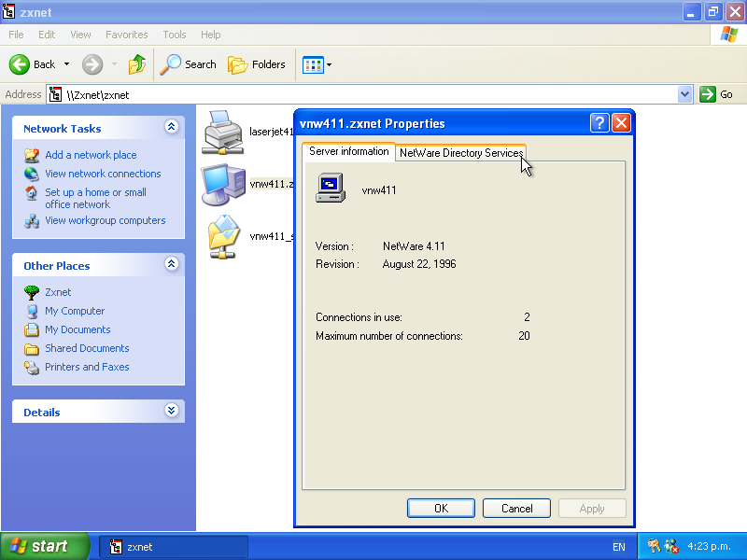Open the Tools menu
Viewport: 747px width, 560px height.
(175, 35)
